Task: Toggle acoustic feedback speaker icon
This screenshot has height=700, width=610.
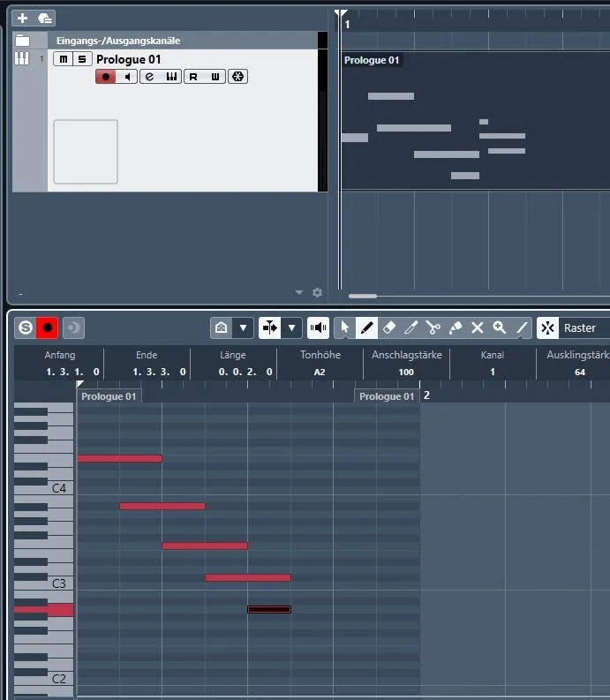Action: (319, 327)
